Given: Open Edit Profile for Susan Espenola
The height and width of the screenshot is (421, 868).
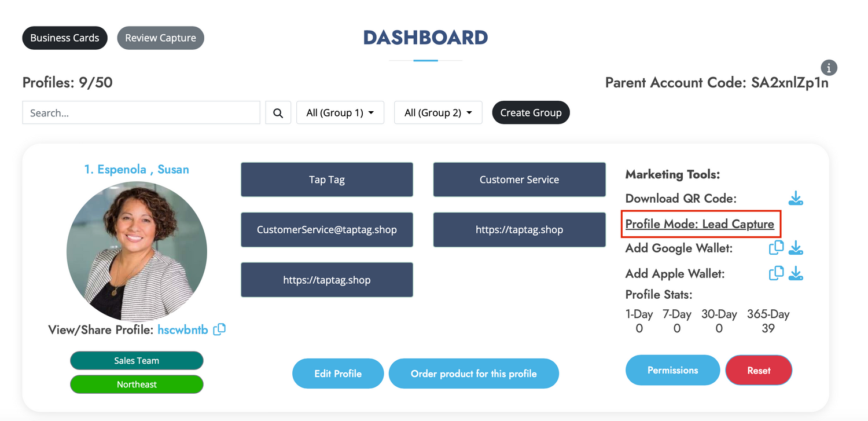Looking at the screenshot, I should coord(338,374).
